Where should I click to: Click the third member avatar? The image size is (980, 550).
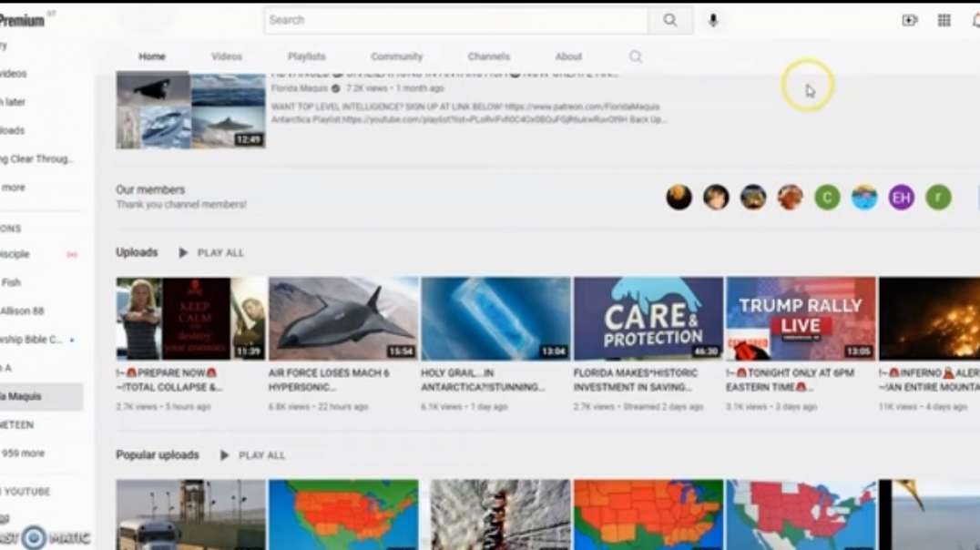pyautogui.click(x=753, y=198)
